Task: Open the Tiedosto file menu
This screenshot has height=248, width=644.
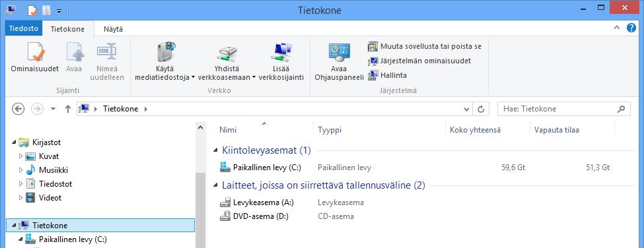Action: tap(24, 29)
